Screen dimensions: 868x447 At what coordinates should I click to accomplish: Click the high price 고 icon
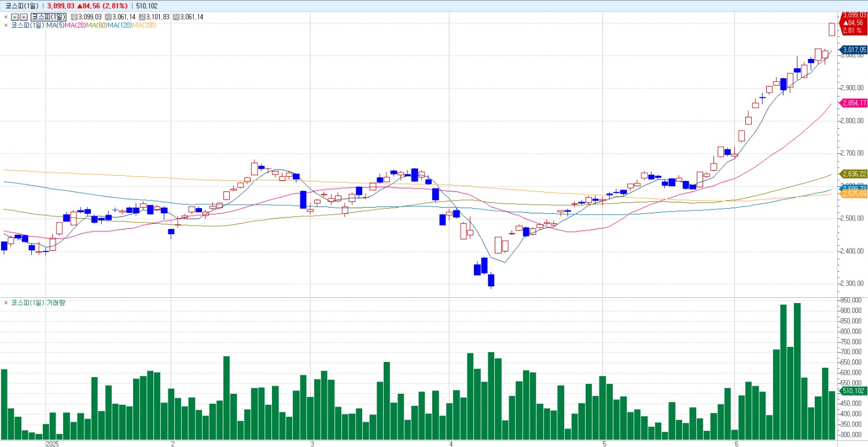[x=142, y=17]
